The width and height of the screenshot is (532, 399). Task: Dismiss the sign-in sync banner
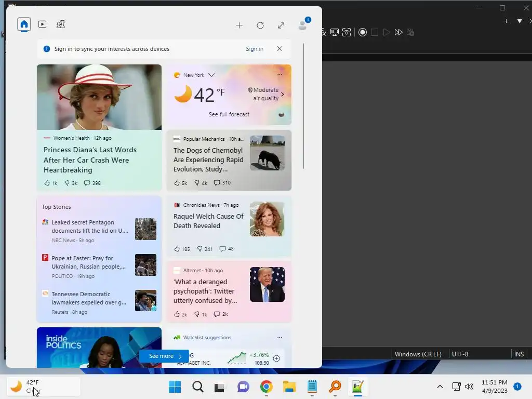pos(280,48)
